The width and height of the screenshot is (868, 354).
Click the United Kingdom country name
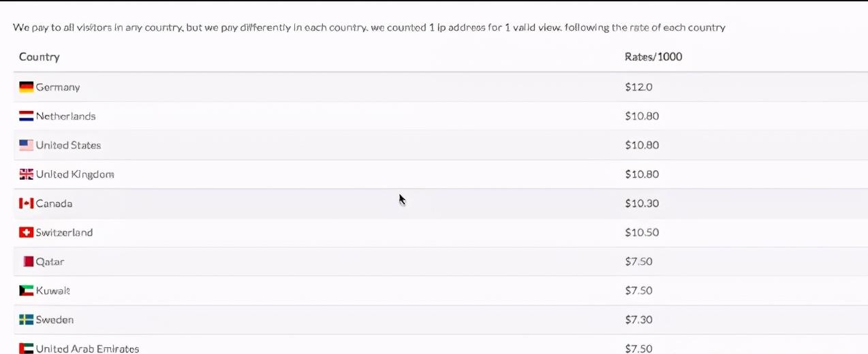[75, 174]
